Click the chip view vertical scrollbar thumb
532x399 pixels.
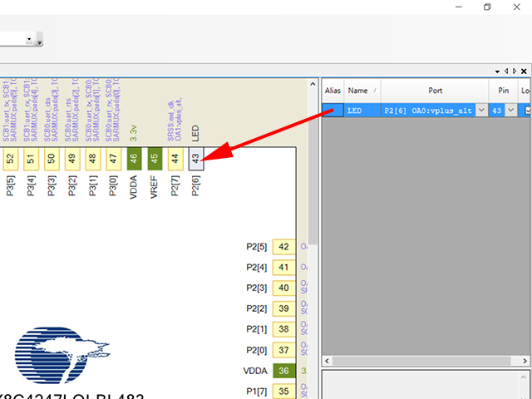[x=313, y=167]
